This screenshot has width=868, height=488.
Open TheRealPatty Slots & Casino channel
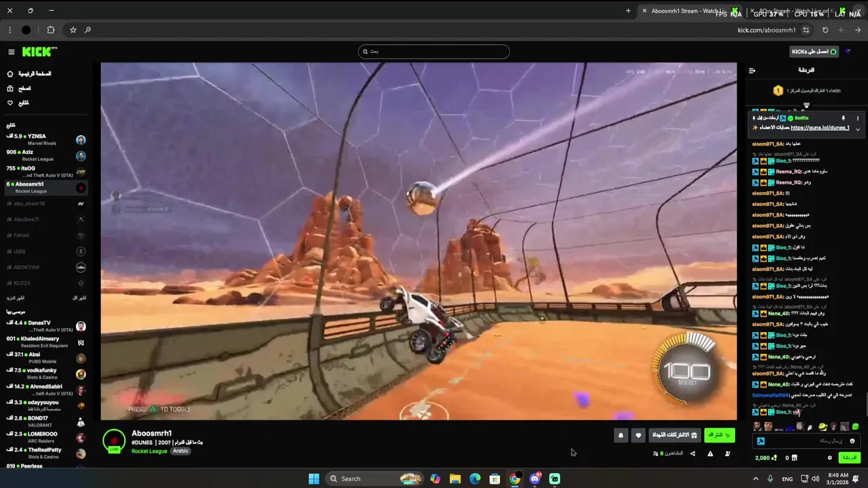coord(46,453)
